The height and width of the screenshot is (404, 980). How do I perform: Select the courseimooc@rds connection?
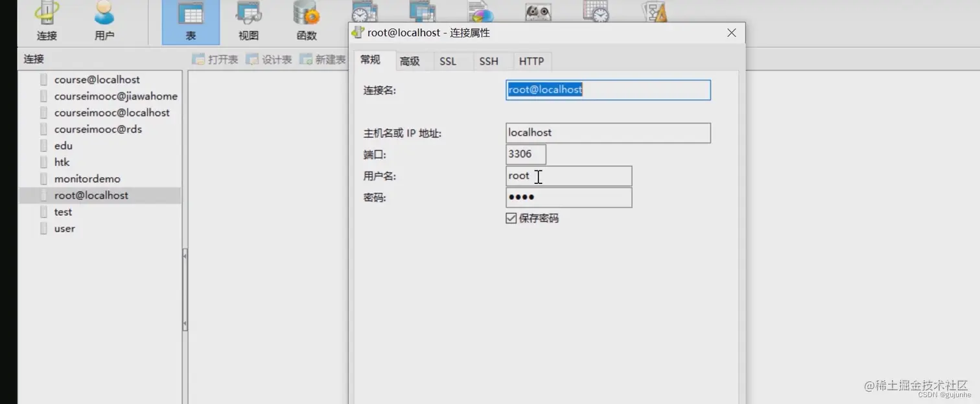tap(99, 129)
